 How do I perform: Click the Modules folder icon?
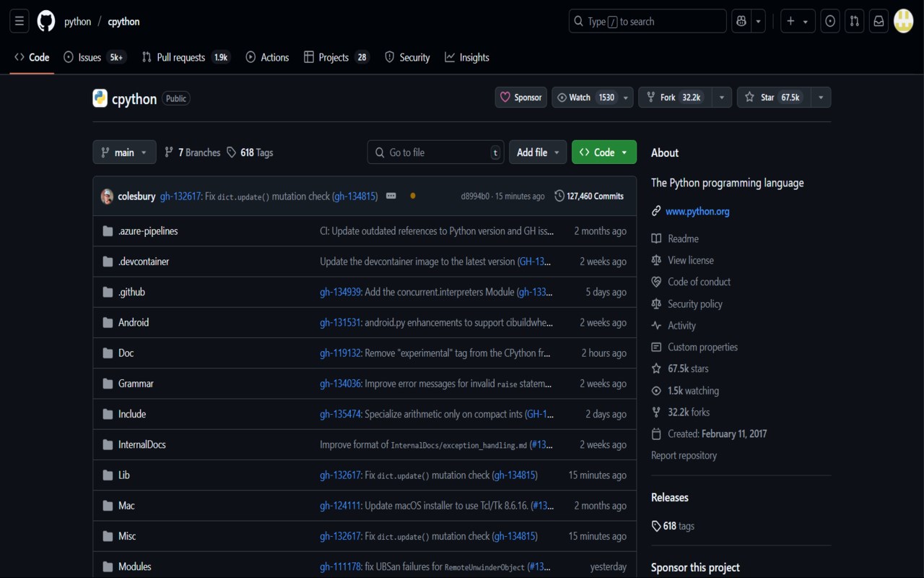tap(108, 566)
